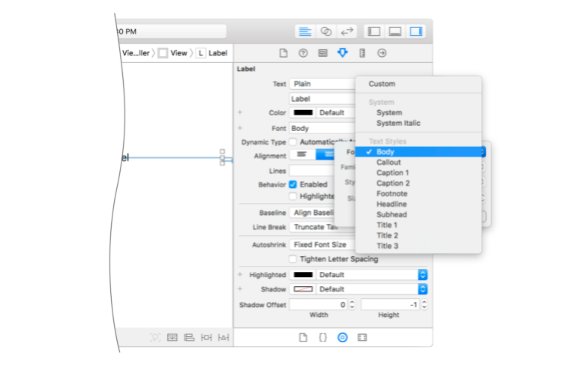Choose Headline from Text Styles menu
This screenshot has width=588, height=370.
pos(391,204)
